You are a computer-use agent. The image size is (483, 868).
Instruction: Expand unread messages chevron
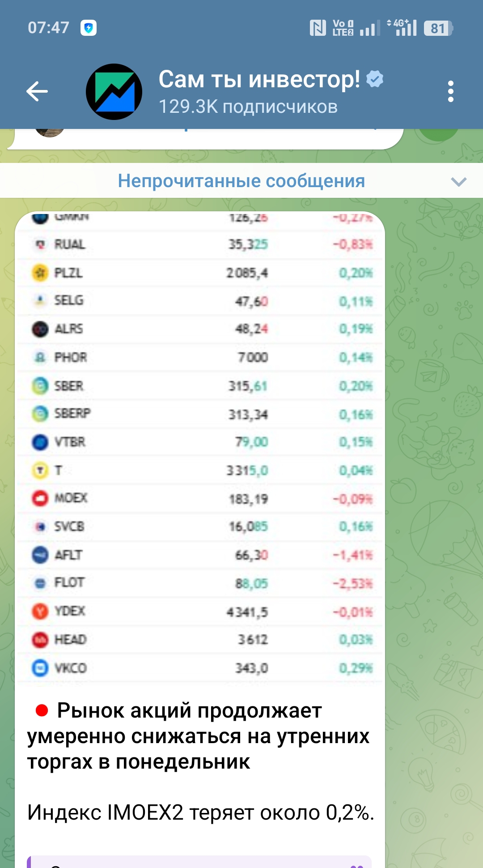(458, 181)
